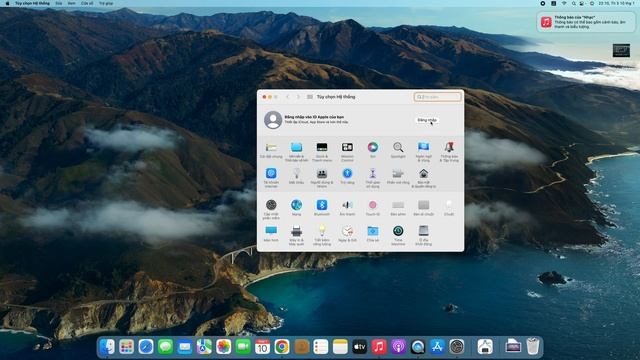
Task: Open the Apple menu
Action: coord(7,3)
